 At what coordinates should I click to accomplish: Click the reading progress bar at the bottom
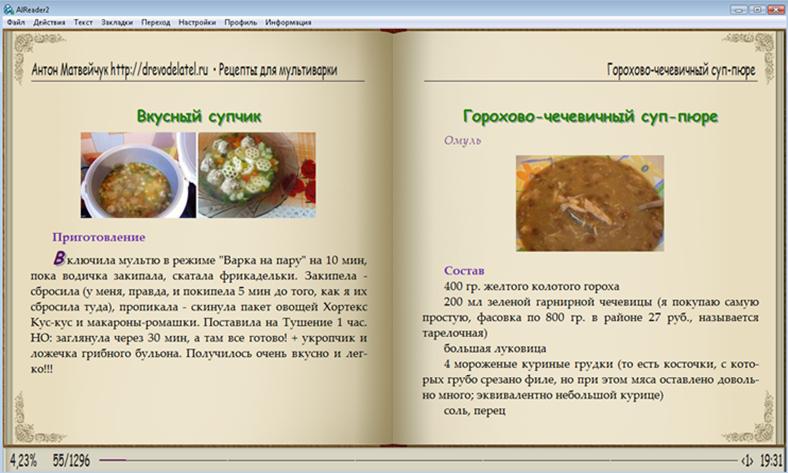[400, 461]
